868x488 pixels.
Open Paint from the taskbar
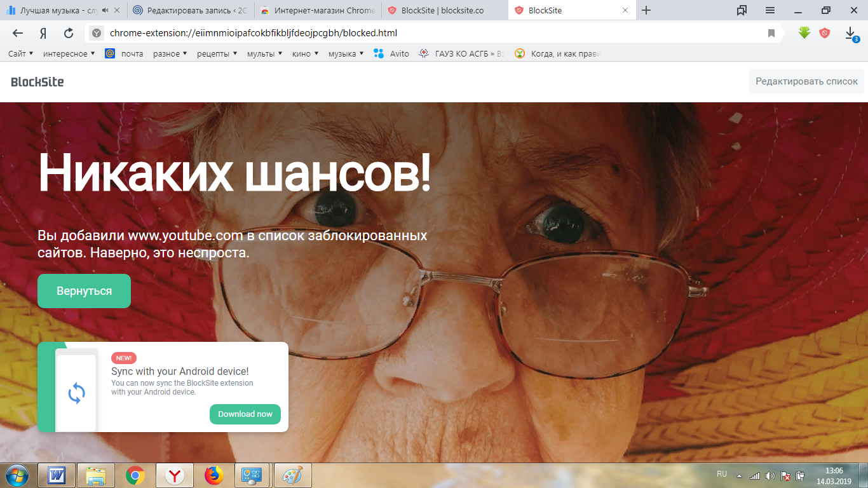click(292, 475)
